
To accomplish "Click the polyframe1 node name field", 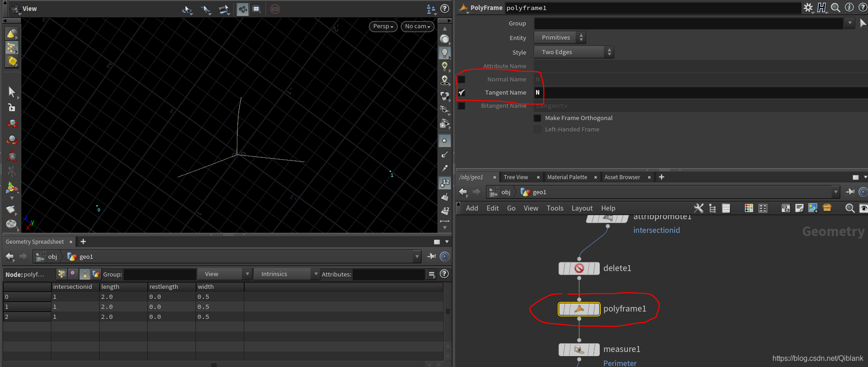I will pos(652,8).
